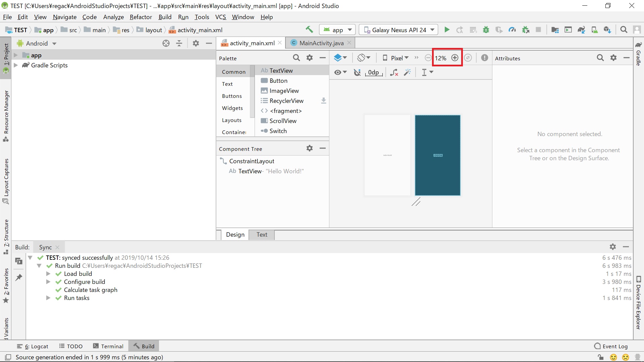Open the Refactor menu
644x362 pixels.
[141, 17]
